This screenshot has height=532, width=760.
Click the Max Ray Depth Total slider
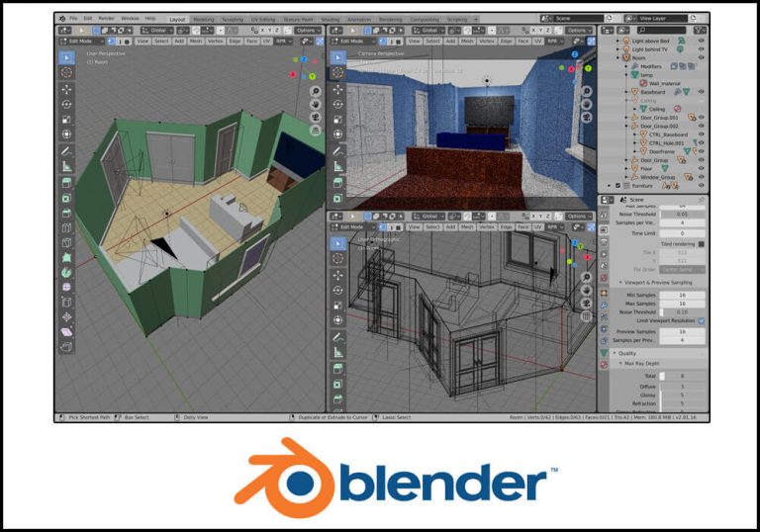click(x=683, y=376)
